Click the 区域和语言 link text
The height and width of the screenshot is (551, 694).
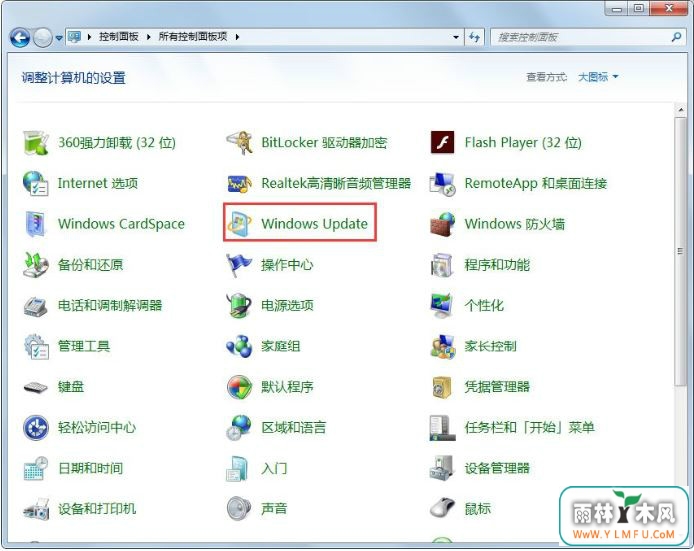[293, 428]
